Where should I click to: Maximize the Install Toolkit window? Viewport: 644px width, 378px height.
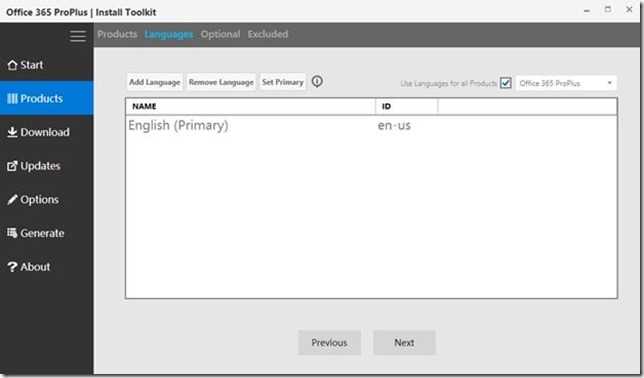(x=608, y=9)
